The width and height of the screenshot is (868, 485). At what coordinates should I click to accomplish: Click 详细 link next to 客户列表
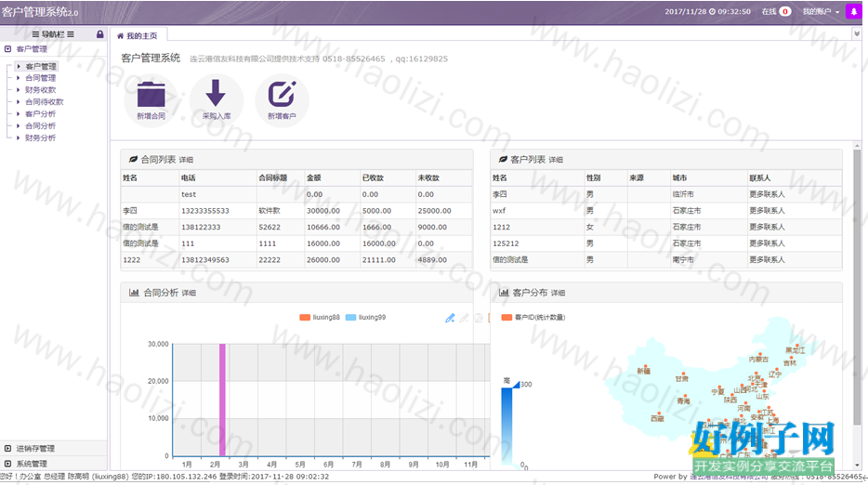coord(556,160)
